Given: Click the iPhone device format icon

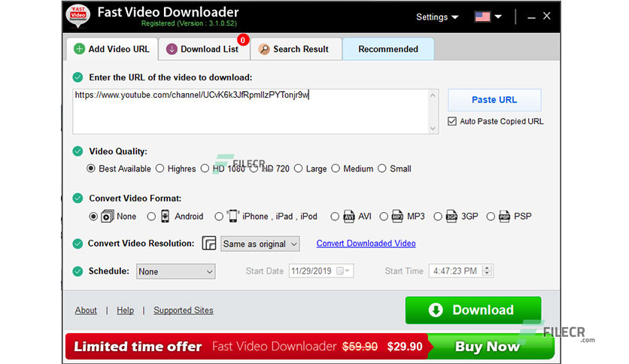Looking at the screenshot, I should 232,216.
